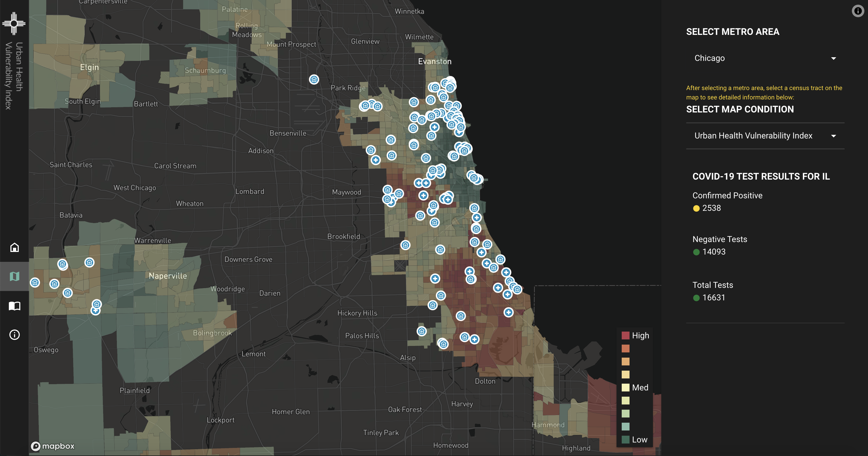Click the Evanston label on map

435,61
